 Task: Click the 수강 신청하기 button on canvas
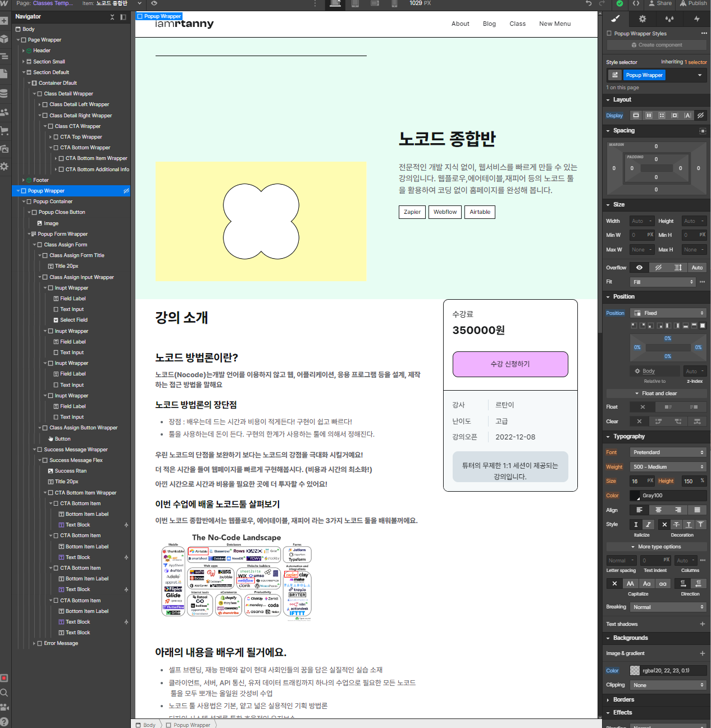[x=511, y=364]
